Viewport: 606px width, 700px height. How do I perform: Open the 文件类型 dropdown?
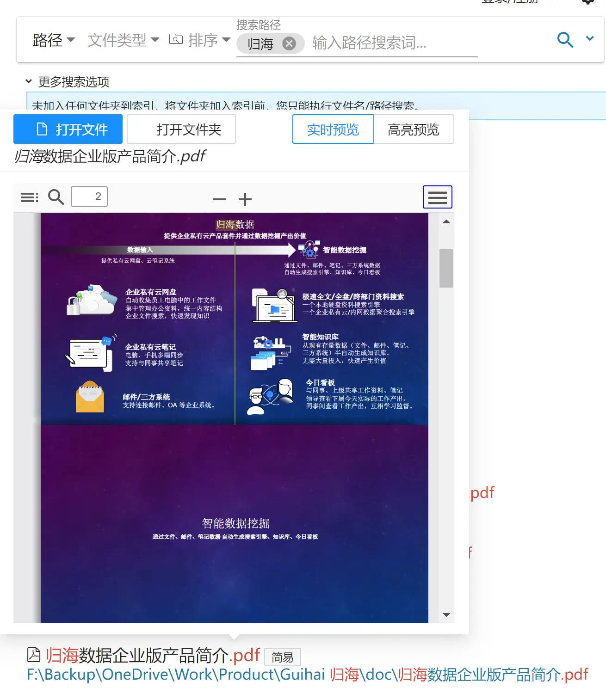[x=123, y=40]
